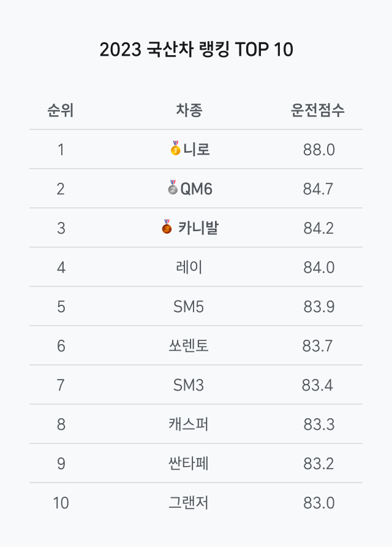Click the silver medal icon beside QM6

click(x=173, y=188)
